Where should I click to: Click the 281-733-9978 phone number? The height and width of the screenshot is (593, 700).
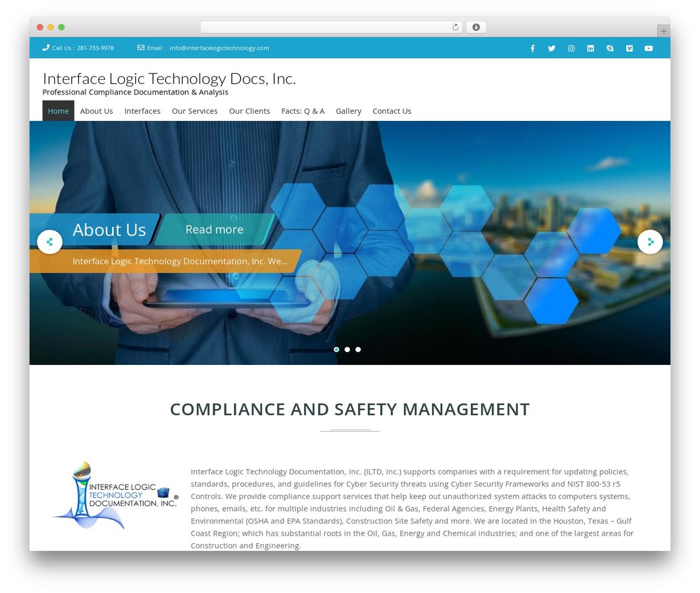95,48
